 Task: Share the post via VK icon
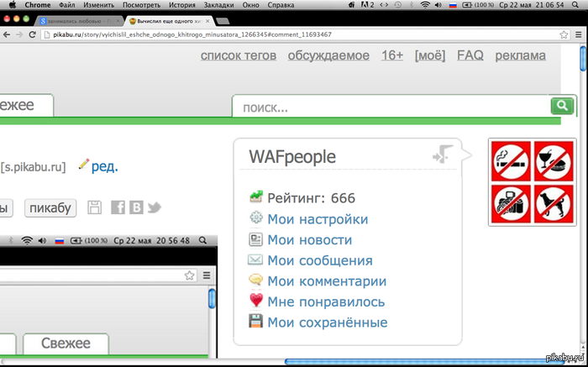135,207
